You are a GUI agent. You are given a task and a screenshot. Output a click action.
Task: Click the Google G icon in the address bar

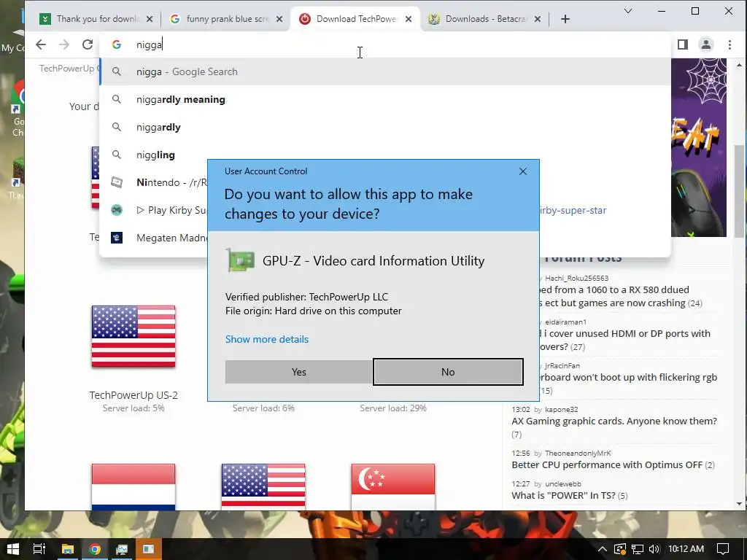pyautogui.click(x=117, y=44)
